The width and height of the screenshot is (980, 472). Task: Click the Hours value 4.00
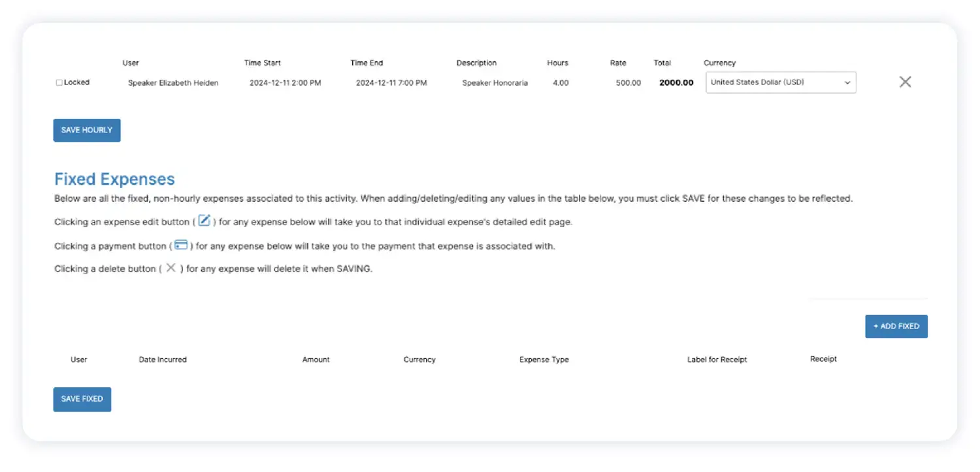561,83
